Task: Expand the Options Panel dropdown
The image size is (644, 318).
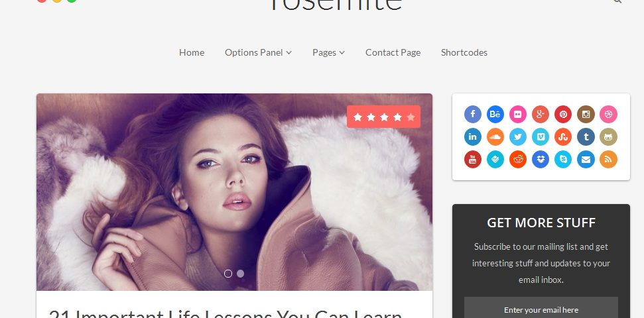Action: coord(258,52)
